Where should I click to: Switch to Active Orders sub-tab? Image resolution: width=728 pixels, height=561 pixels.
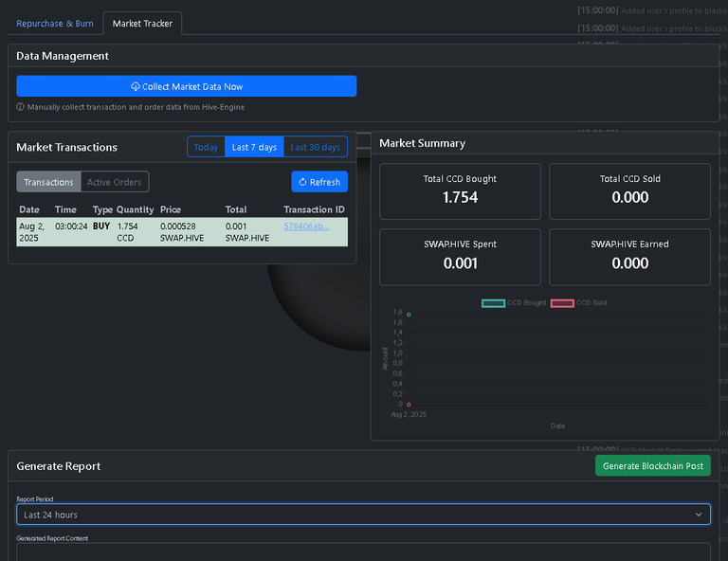114,182
